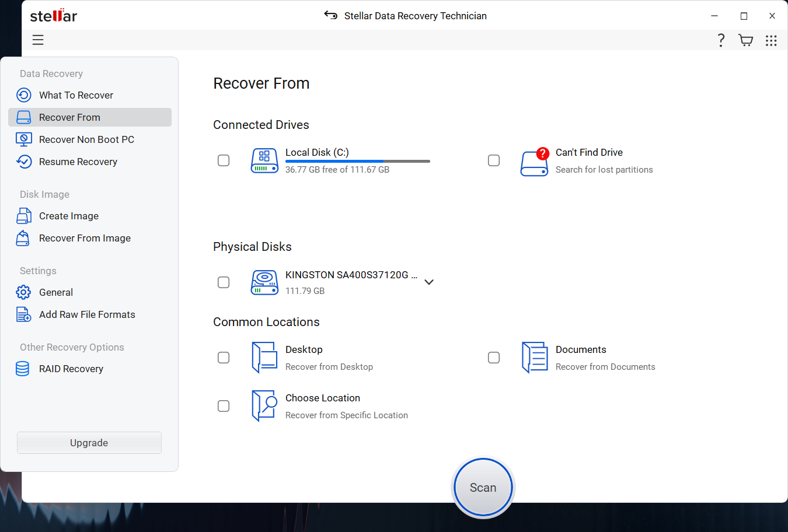Click the KINGSTON SA400S37120G disk name
Viewport: 788px width, 532px height.
pos(351,275)
